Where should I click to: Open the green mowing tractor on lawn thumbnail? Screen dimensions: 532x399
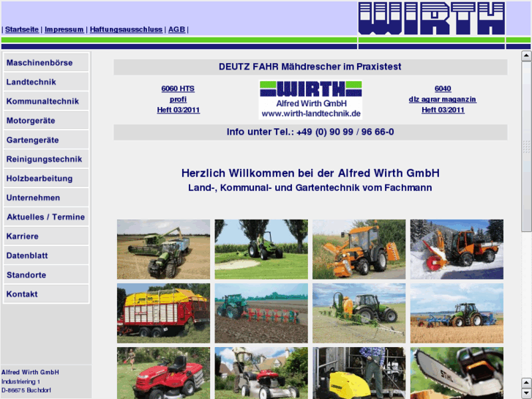click(261, 249)
